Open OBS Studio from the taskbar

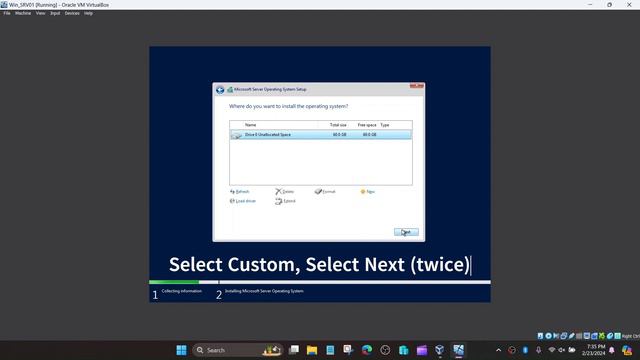click(385, 350)
